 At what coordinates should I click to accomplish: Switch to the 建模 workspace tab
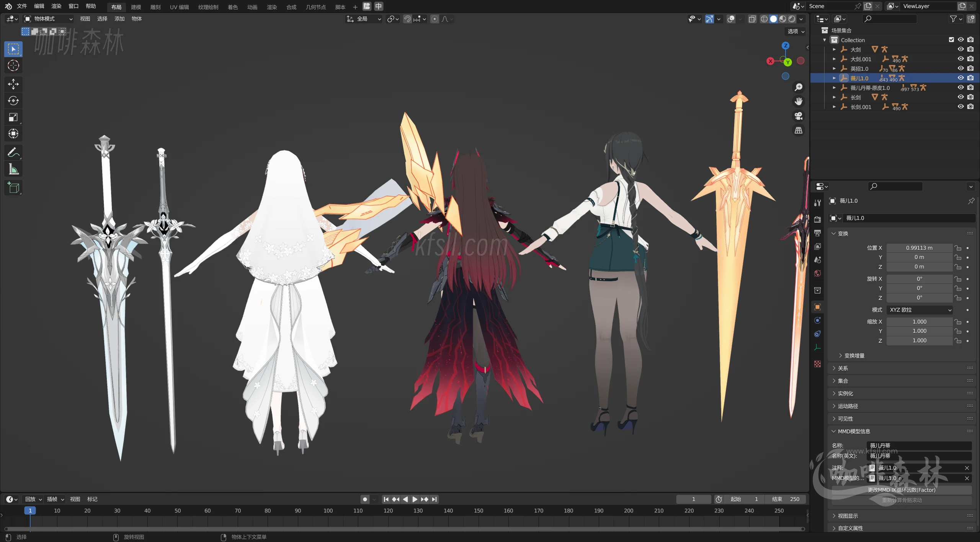pyautogui.click(x=136, y=7)
